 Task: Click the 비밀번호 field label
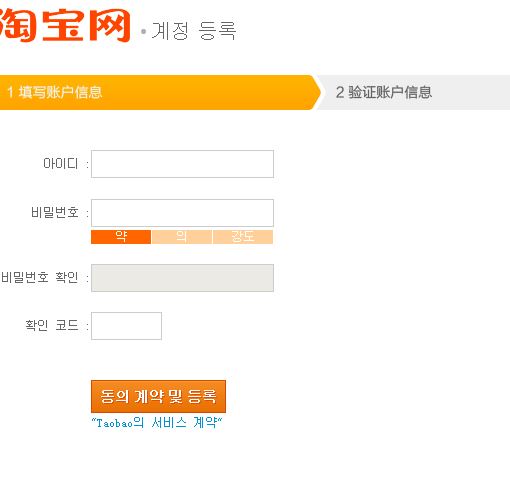[55, 212]
